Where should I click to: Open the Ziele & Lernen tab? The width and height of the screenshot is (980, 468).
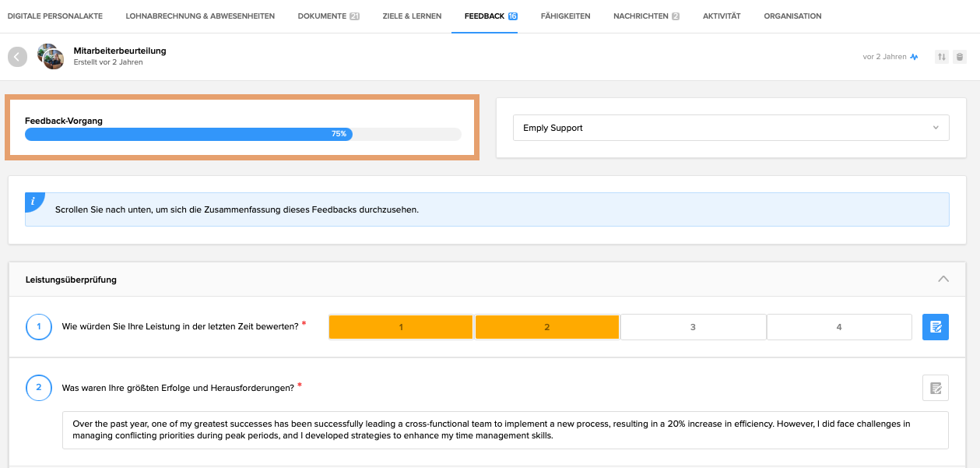pos(412,16)
